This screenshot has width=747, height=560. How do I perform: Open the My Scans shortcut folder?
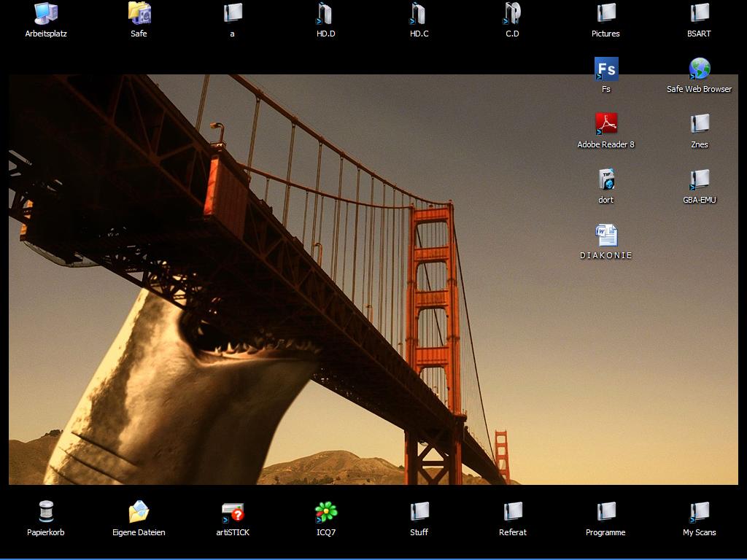coord(700,512)
